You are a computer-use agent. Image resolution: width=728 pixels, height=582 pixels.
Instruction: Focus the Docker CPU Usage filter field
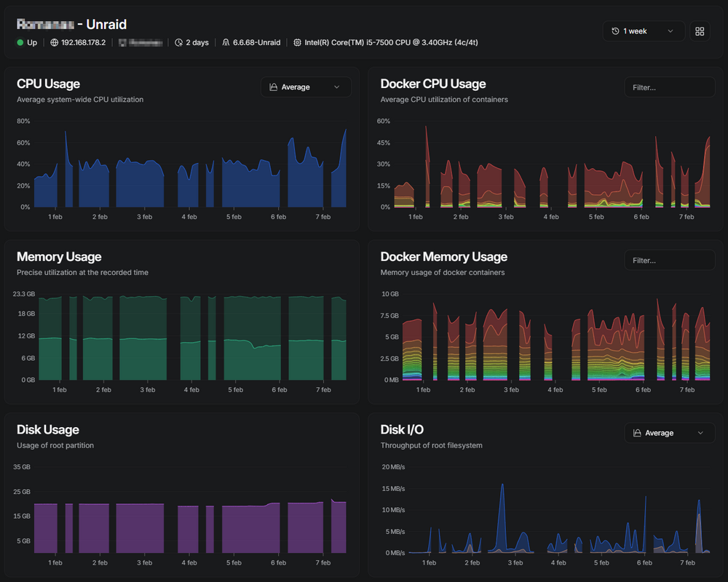tap(670, 87)
